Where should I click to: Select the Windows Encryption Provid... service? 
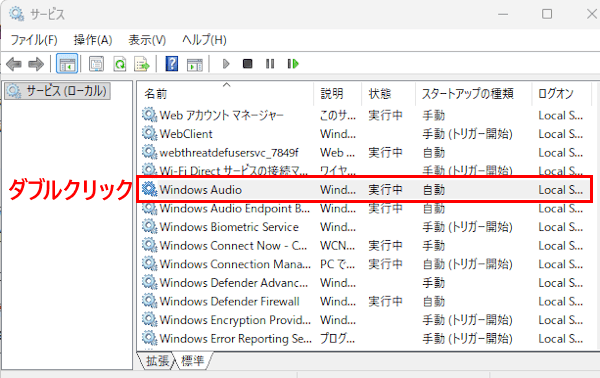235,320
